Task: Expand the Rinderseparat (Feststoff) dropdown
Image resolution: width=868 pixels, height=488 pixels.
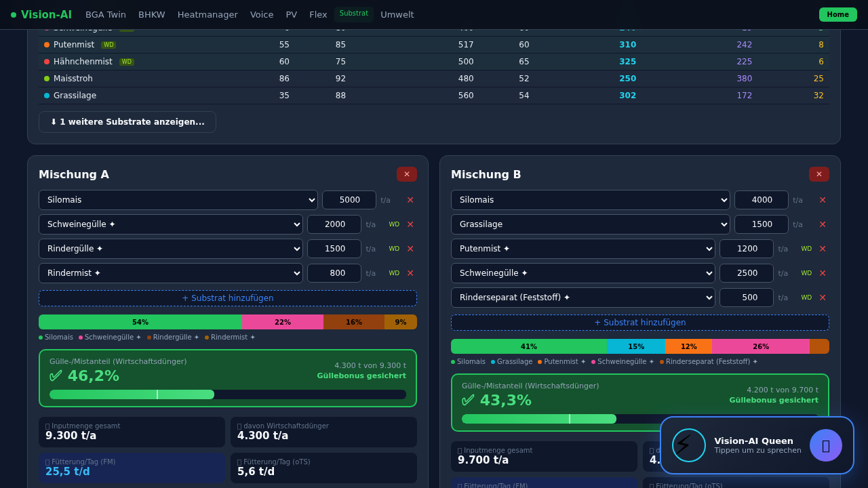Action: coord(583,298)
